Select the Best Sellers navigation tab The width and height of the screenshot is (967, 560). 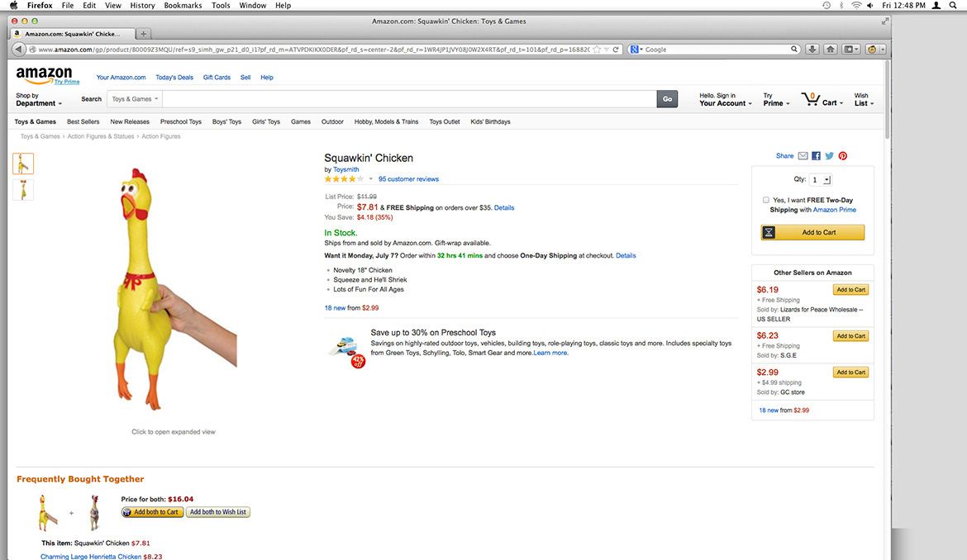[x=83, y=121]
